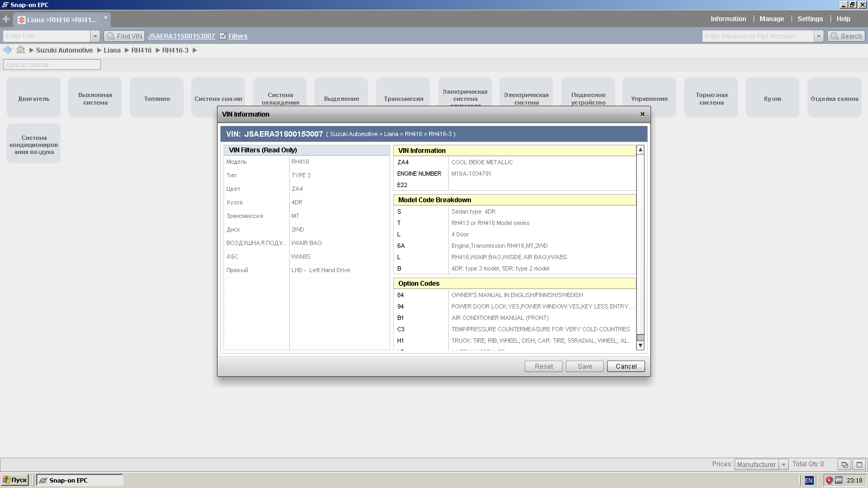Click the Enter VIN input field

47,36
